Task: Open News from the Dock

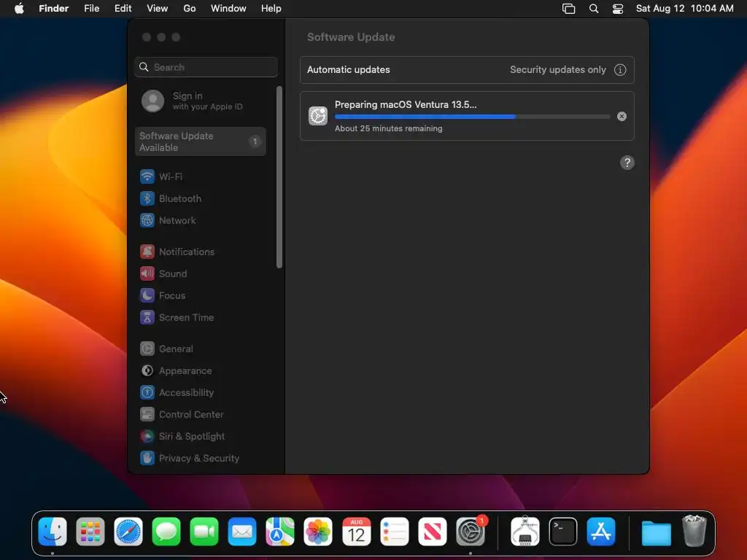Action: tap(432, 532)
